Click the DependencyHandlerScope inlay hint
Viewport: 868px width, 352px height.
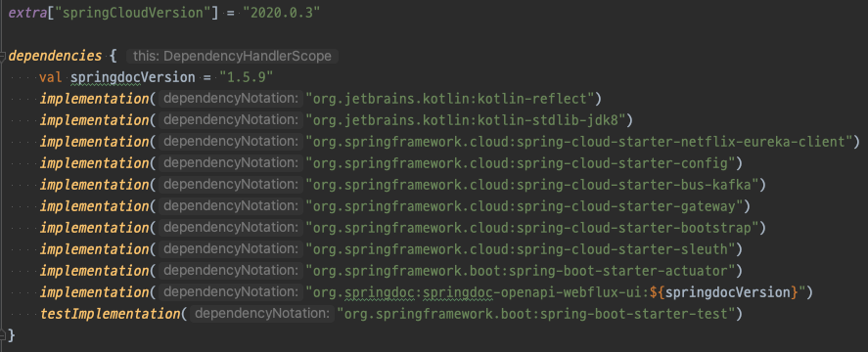233,56
